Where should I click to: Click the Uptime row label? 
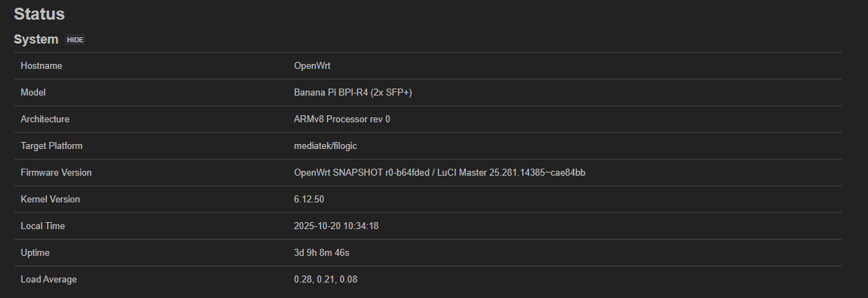pyautogui.click(x=35, y=253)
